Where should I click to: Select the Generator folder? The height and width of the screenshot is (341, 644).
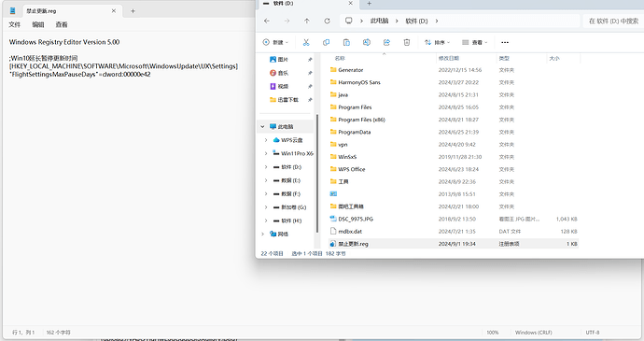(454, 70)
